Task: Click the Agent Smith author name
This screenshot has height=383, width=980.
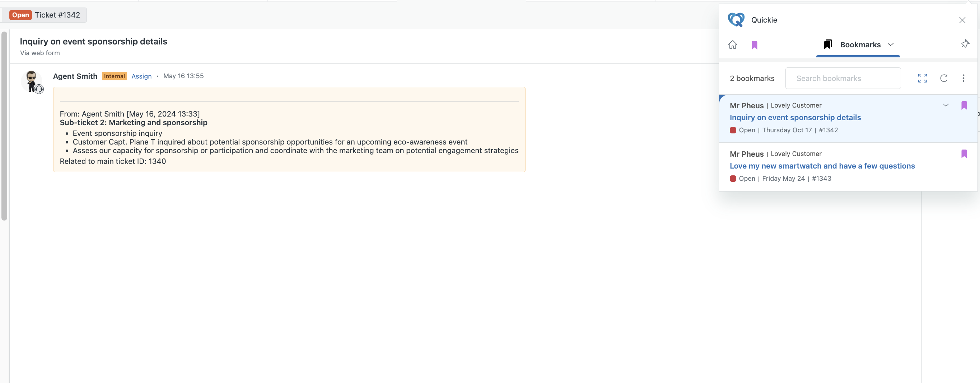Action: point(75,76)
